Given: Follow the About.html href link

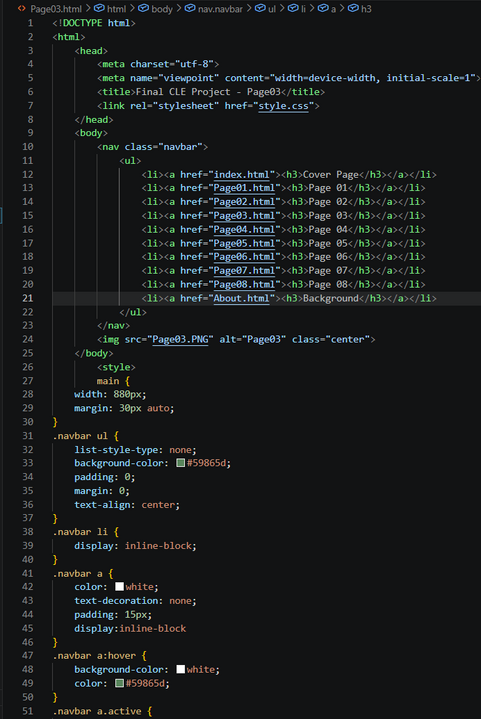Looking at the screenshot, I should (242, 299).
